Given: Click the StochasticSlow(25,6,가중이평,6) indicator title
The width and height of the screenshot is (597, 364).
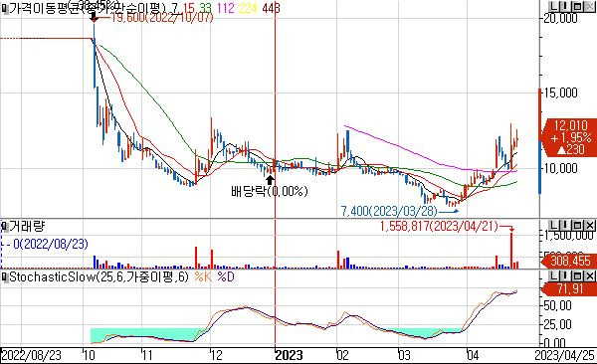Looking at the screenshot, I should tap(99, 276).
